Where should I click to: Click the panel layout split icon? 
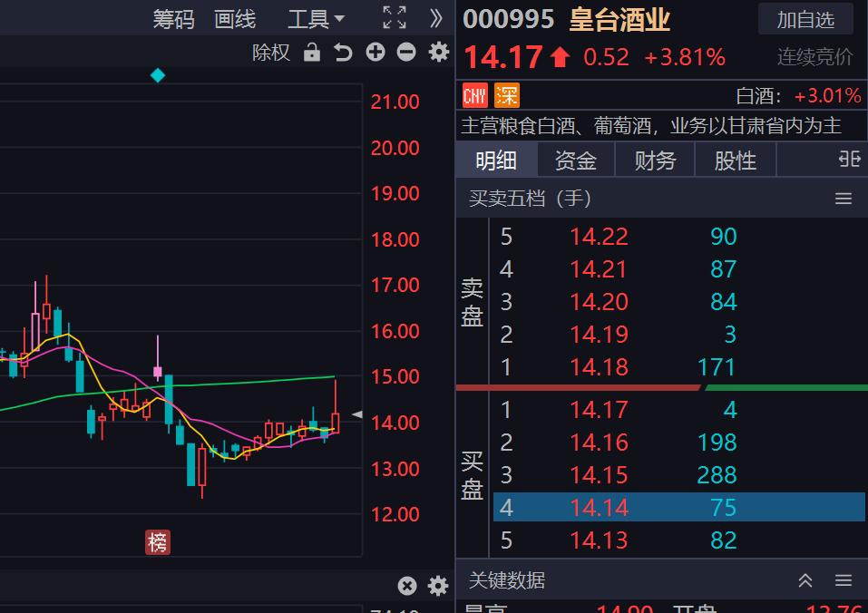coord(849,160)
